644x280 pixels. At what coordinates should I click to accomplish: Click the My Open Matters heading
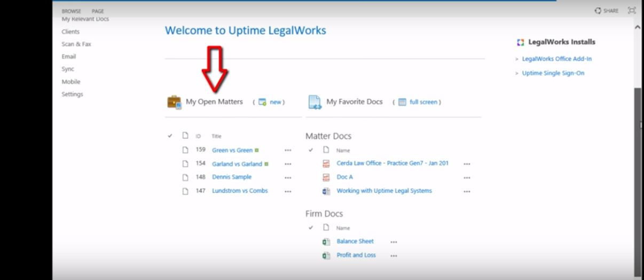214,102
